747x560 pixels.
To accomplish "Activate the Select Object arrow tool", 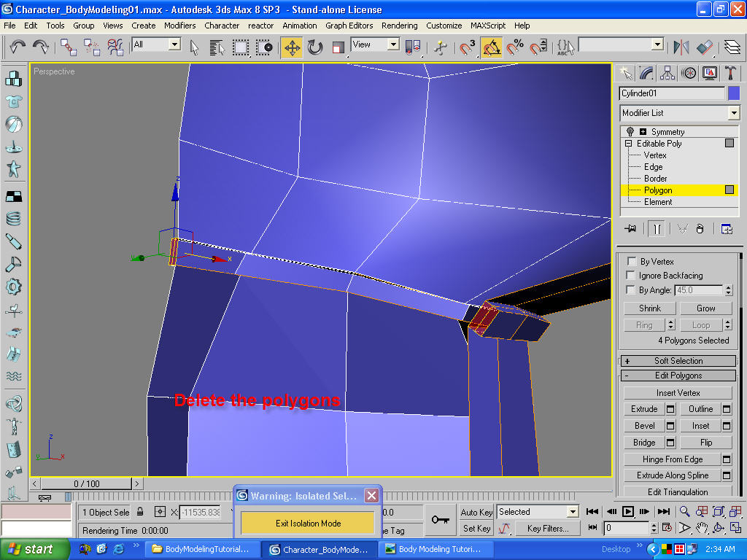I will coord(194,47).
